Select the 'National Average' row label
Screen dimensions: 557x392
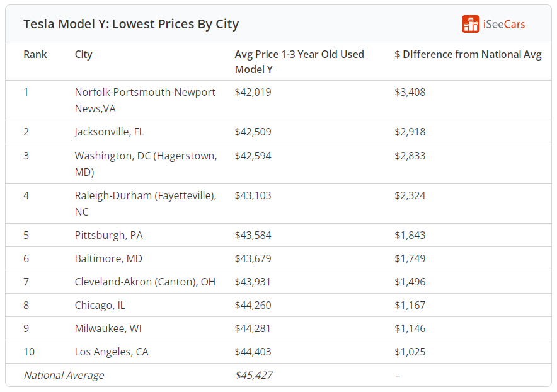64,375
